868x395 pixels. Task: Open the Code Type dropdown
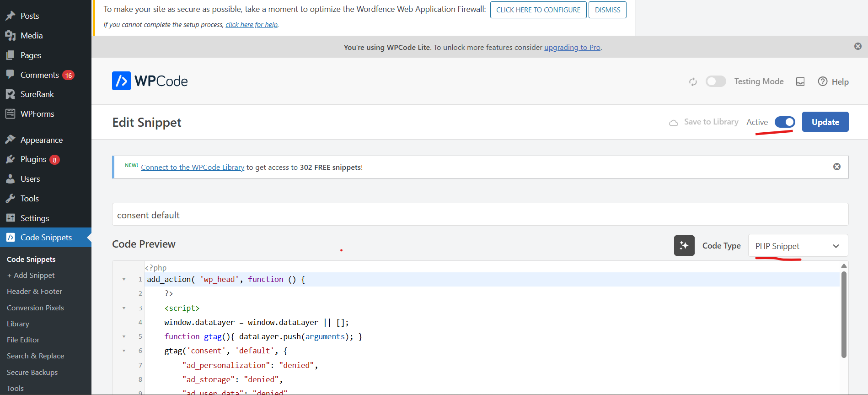[798, 246]
